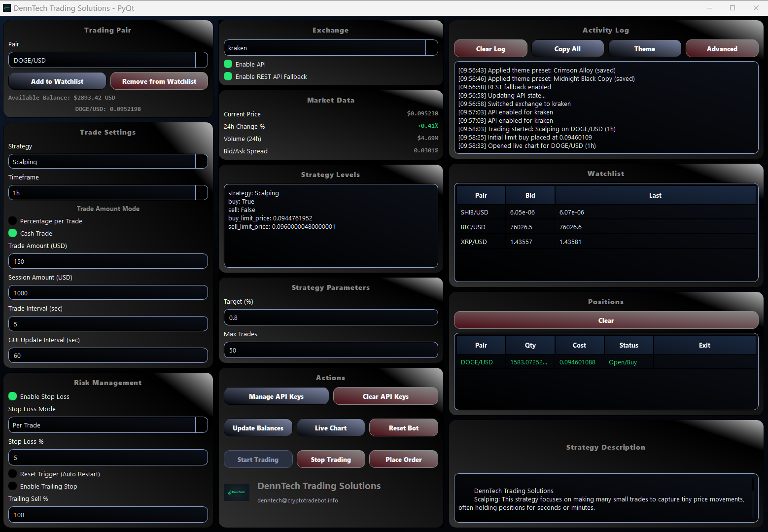Screen dimensions: 768x532
Task: Disable the Enable Stop Loss toggle
Action: click(12, 396)
